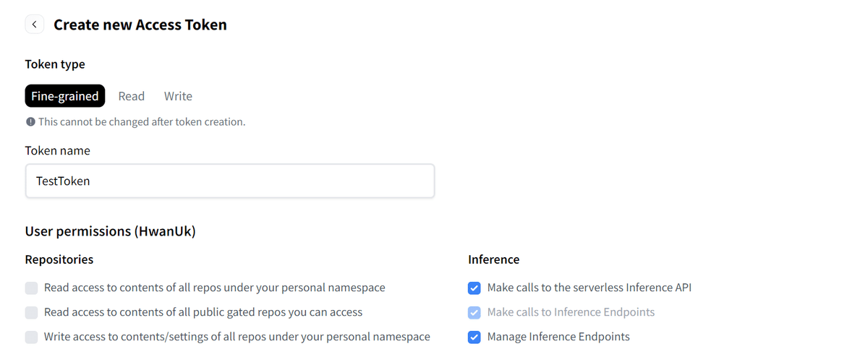
Task: Click the 'Inference' section heading
Action: 494,259
